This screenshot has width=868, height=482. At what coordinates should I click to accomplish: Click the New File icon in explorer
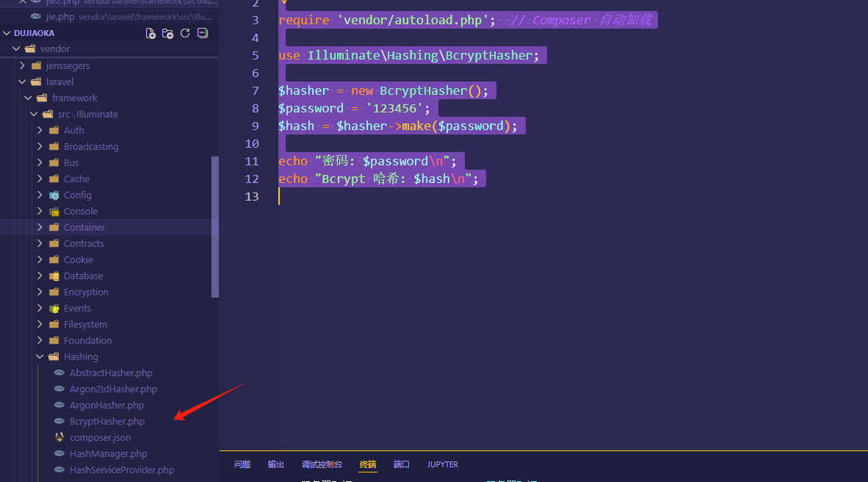pos(151,33)
